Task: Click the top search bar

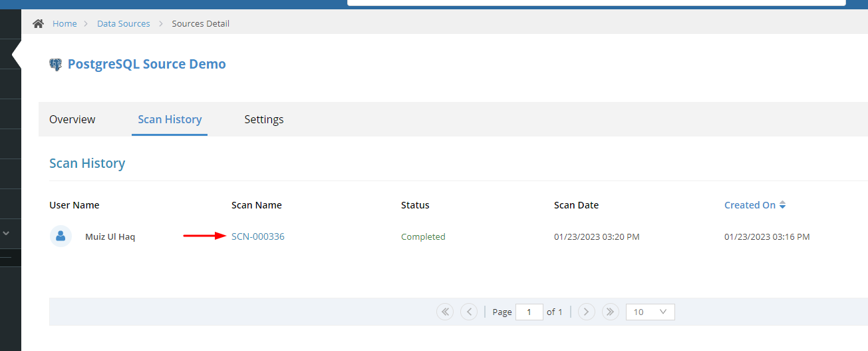Action: coord(597,2)
